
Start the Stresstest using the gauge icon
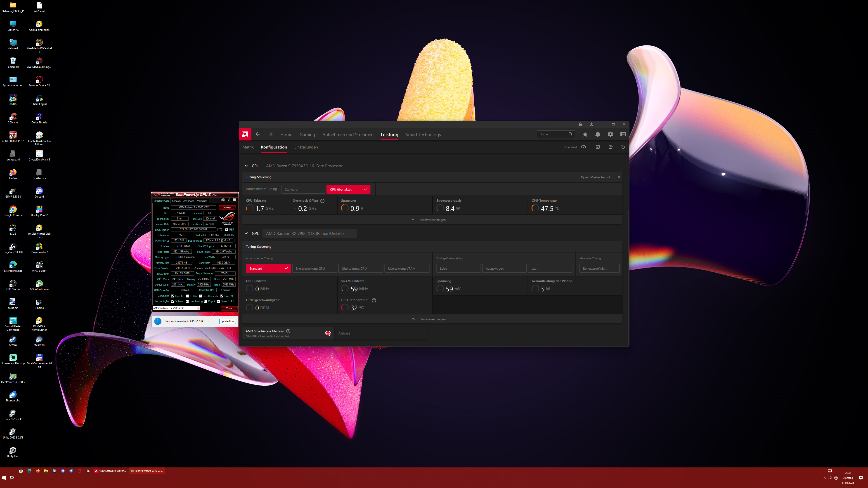point(583,147)
